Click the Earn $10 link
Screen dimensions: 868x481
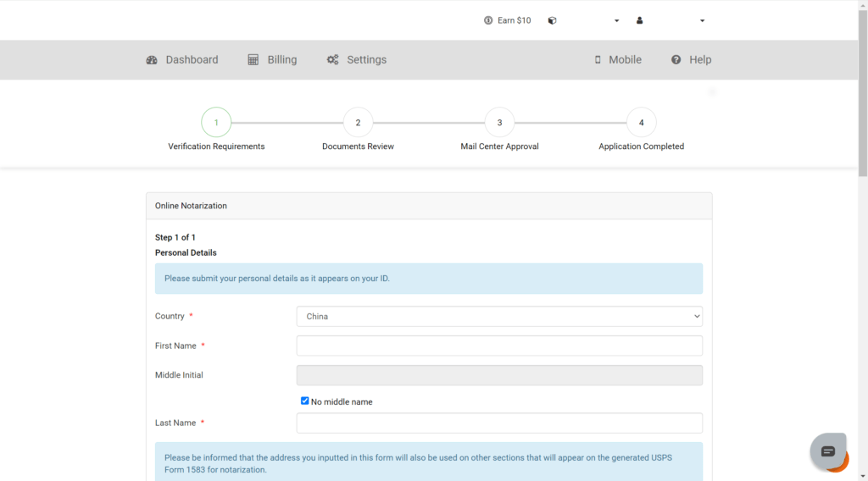tap(507, 20)
